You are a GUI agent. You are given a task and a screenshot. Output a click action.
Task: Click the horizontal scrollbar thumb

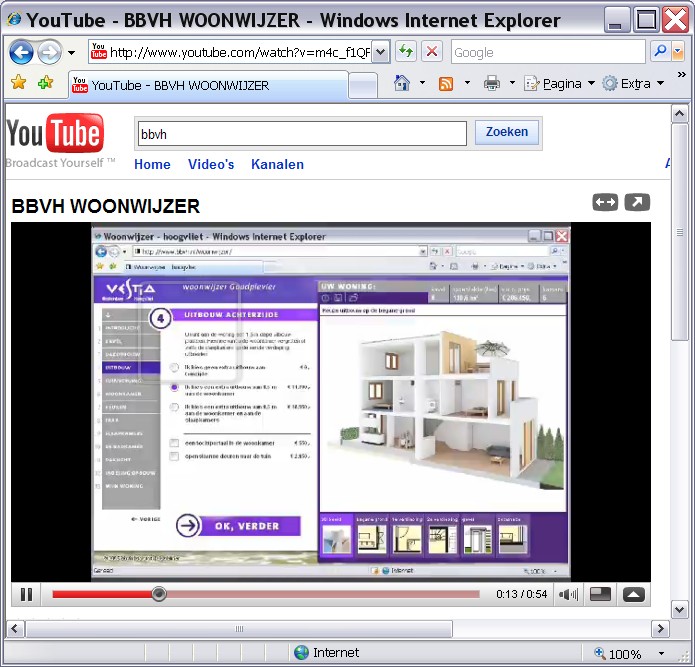[x=239, y=628]
